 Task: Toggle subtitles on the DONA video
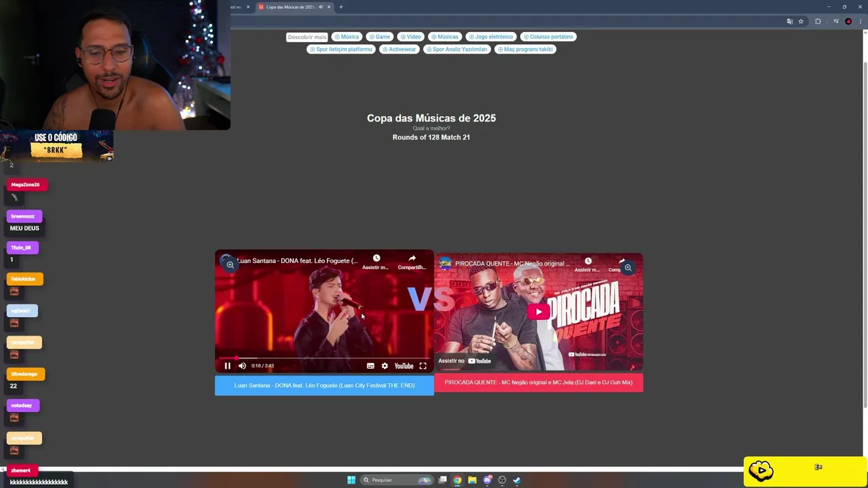(x=370, y=366)
